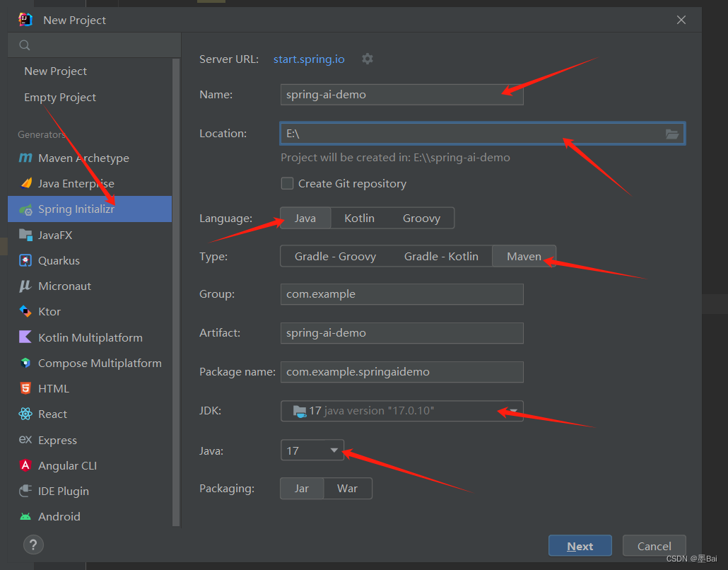This screenshot has width=728, height=570.
Task: Click the IDE Plugin plug icon
Action: 25,491
